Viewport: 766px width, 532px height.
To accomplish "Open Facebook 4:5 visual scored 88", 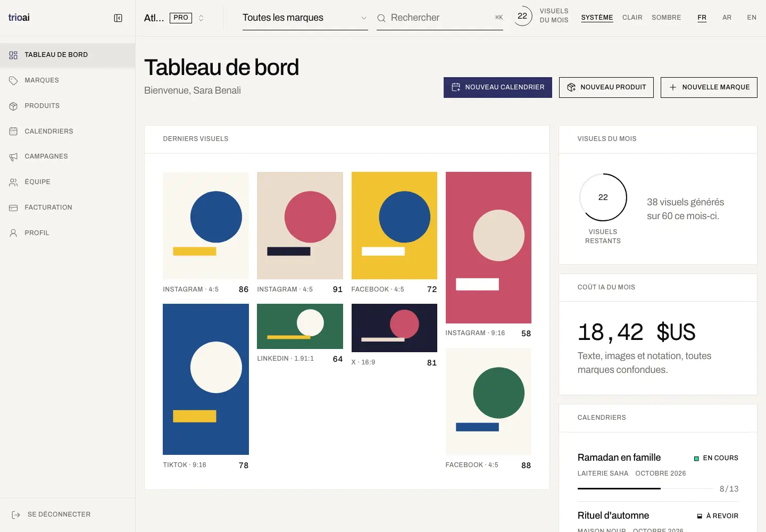I will click(x=488, y=402).
